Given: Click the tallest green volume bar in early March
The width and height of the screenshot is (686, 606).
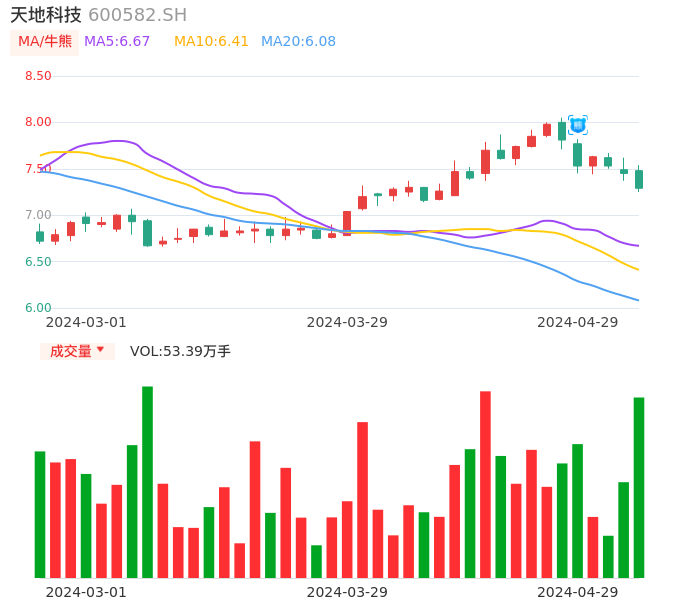Looking at the screenshot, I should click(147, 482).
